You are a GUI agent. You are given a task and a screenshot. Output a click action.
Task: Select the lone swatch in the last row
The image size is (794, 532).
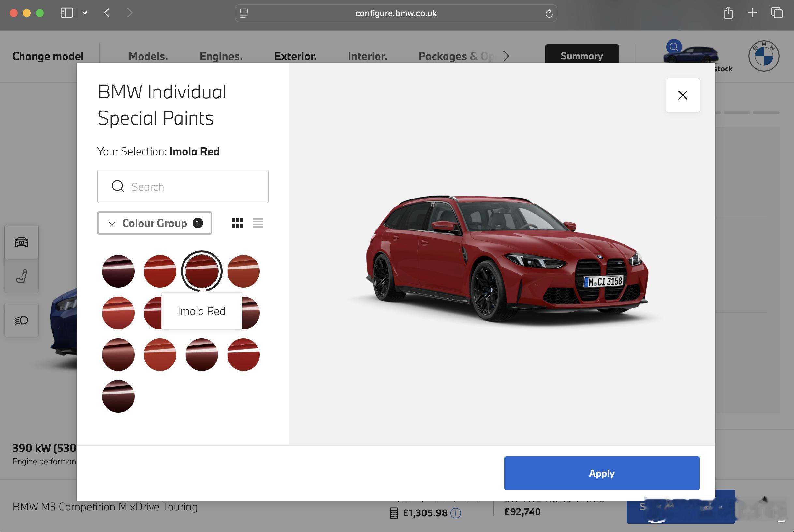[x=118, y=396]
